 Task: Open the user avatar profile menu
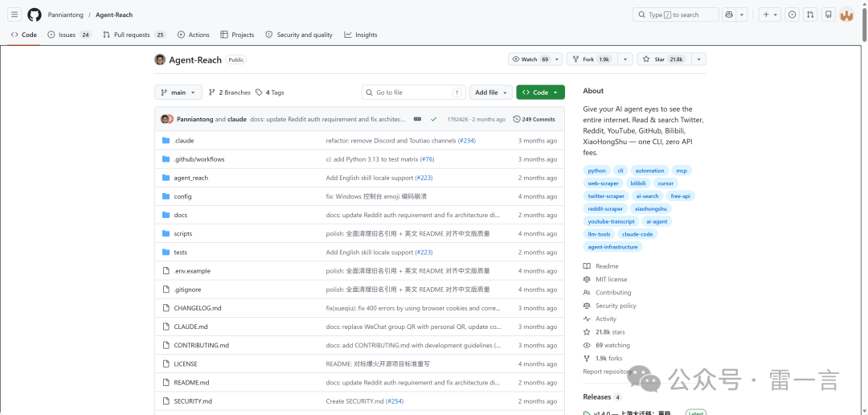point(846,15)
